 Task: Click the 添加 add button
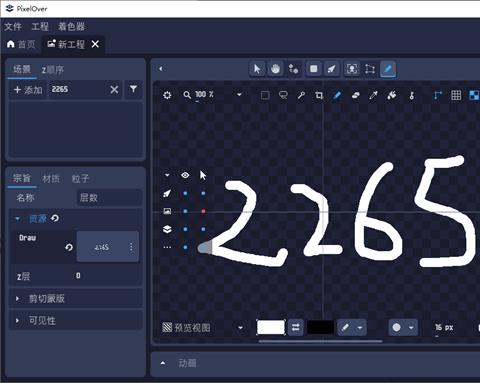pyautogui.click(x=28, y=90)
